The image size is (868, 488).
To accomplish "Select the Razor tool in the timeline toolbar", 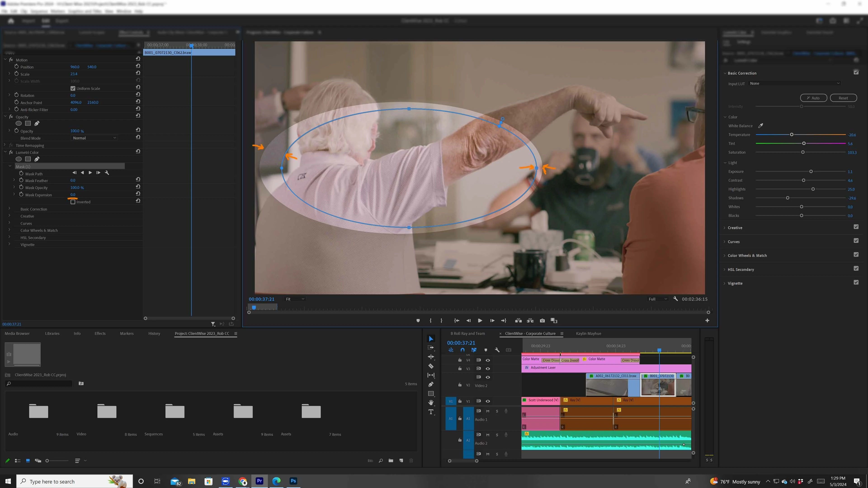I will coord(431,366).
